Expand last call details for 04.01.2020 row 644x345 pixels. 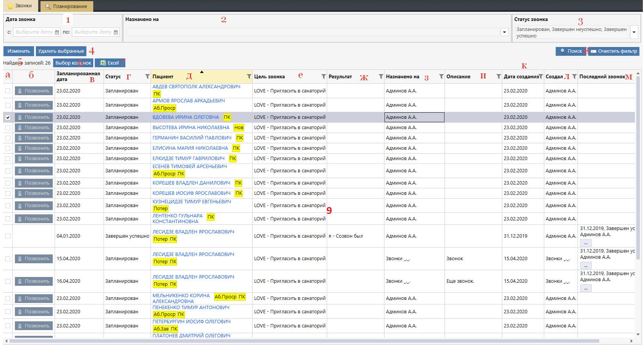click(x=586, y=243)
